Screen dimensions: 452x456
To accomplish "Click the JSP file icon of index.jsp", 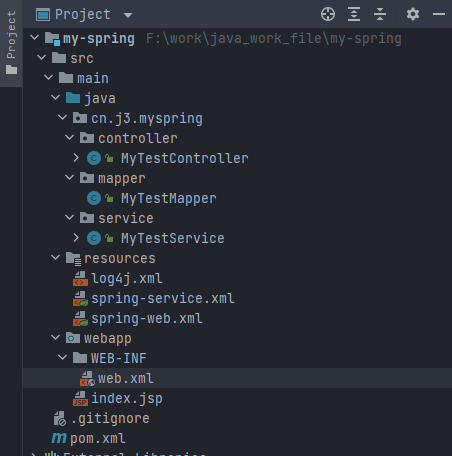I will 80,398.
